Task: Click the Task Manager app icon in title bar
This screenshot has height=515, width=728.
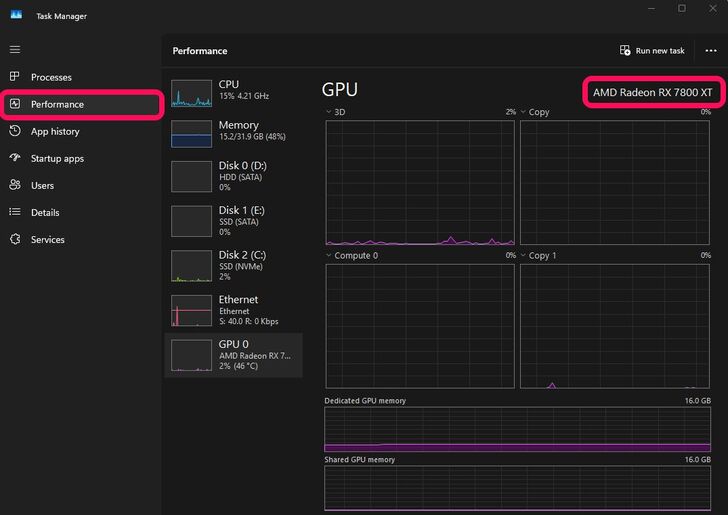Action: click(x=16, y=15)
